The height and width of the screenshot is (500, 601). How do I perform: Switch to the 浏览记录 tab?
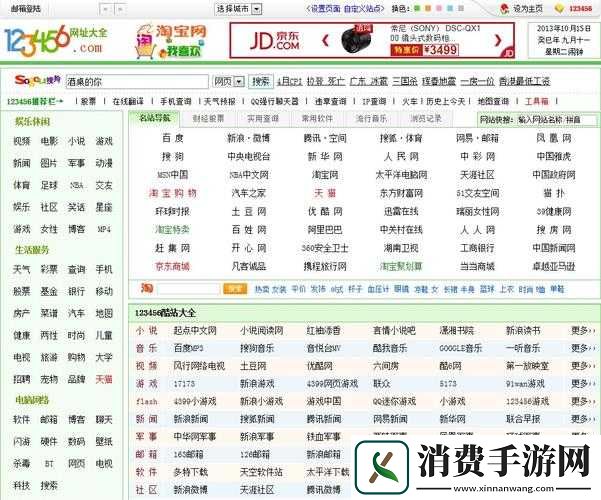click(x=425, y=118)
